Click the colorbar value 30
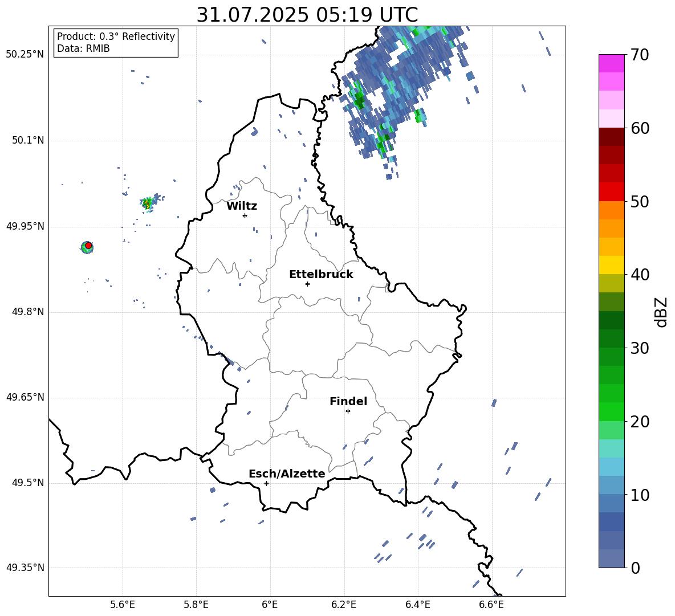Viewport: 675px width, 616px height. [640, 348]
